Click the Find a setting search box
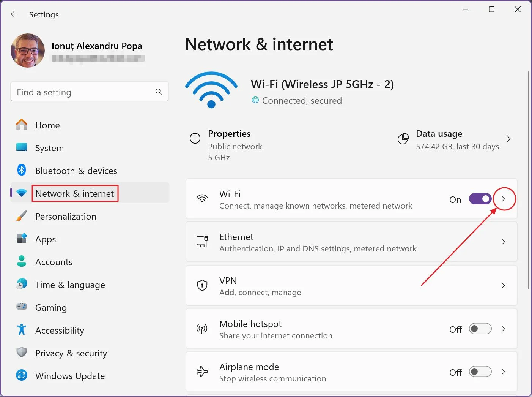This screenshot has width=532, height=397. click(90, 92)
